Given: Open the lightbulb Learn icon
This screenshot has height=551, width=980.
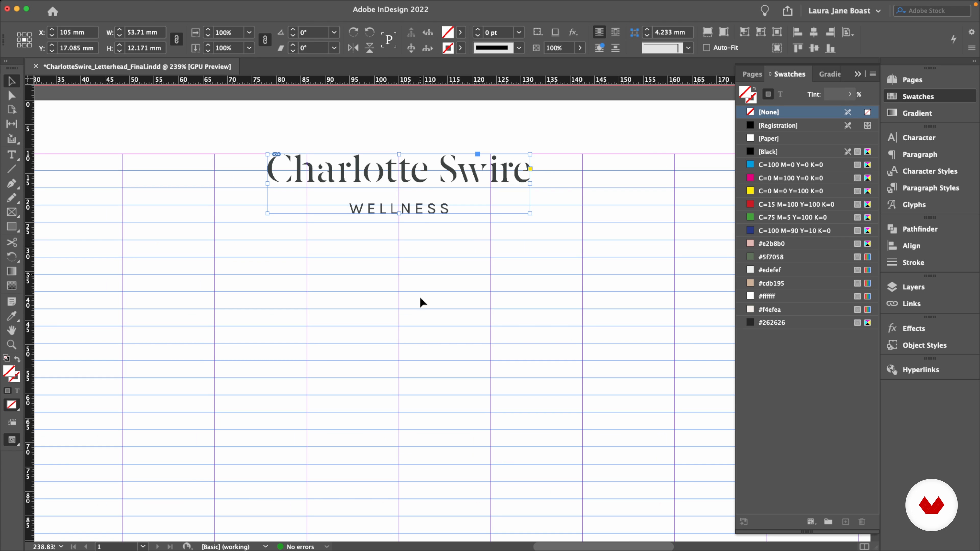Looking at the screenshot, I should pos(765,11).
